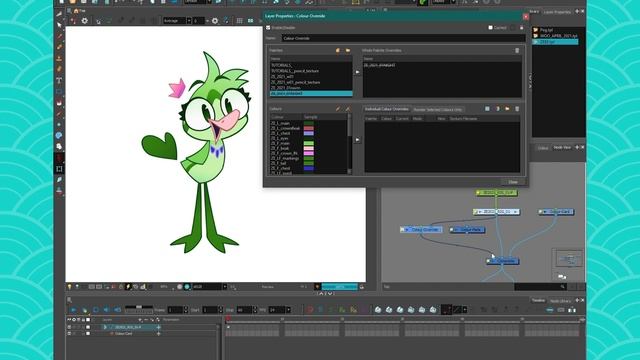
Task: Click the first onion-skin cube icon in timeline toolbar
Action: (x=378, y=310)
